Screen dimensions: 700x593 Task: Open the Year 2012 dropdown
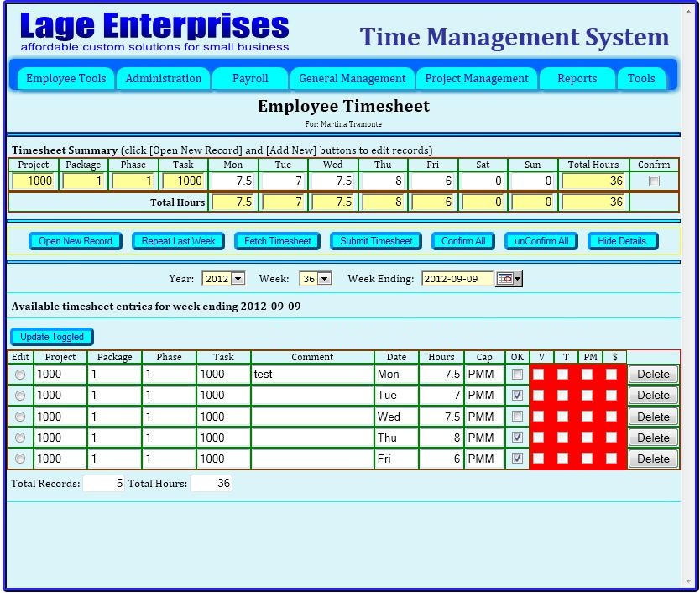[x=237, y=278]
